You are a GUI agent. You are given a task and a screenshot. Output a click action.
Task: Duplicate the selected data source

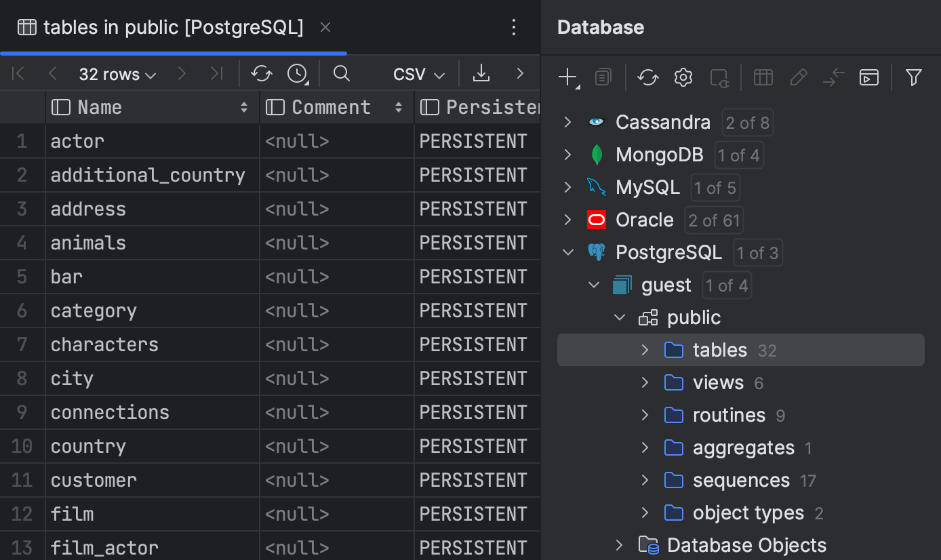[x=603, y=77]
